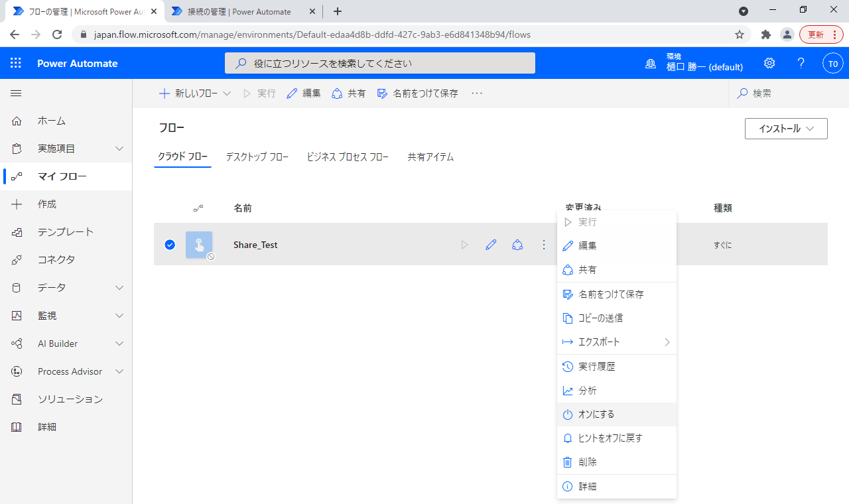Open account avatar TO

point(833,63)
